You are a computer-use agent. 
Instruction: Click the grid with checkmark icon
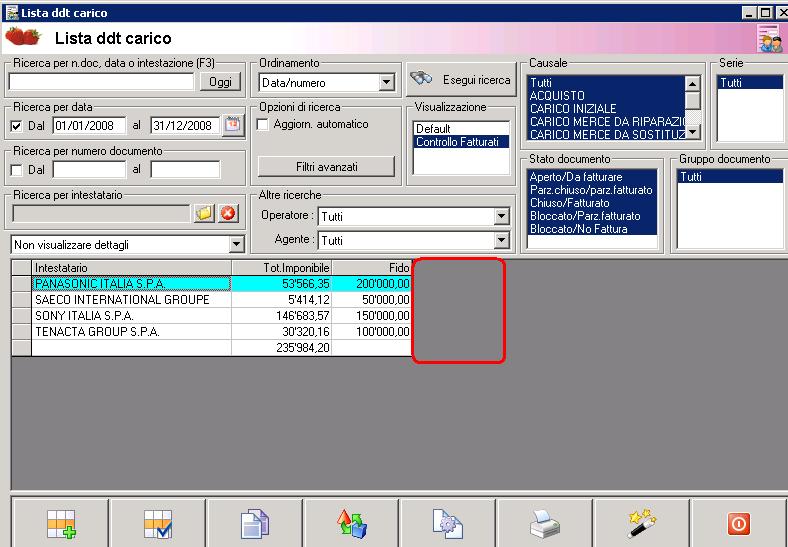158,524
